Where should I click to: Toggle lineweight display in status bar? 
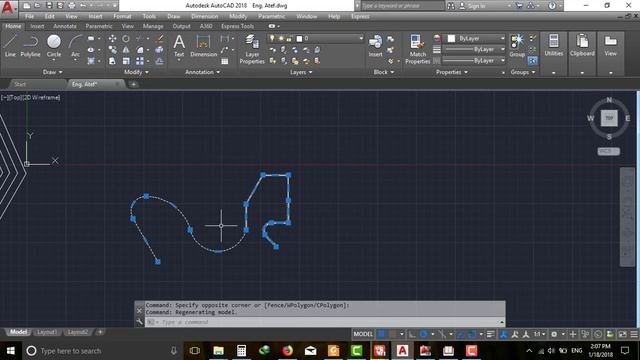(x=491, y=334)
